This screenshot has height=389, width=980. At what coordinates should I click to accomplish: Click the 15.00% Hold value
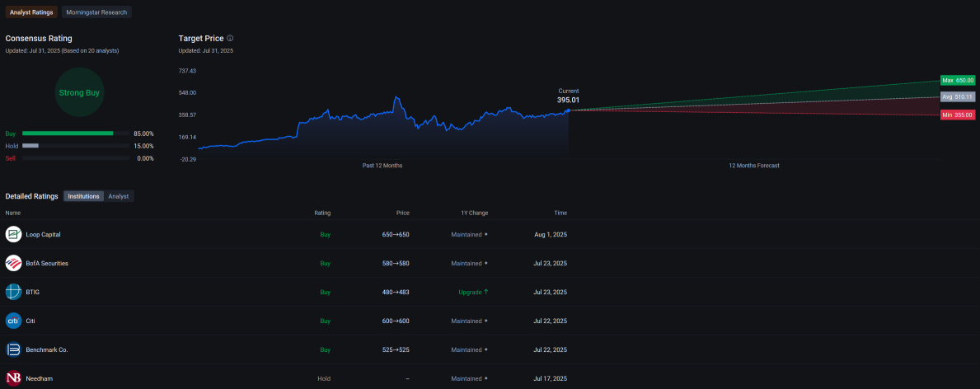(143, 147)
